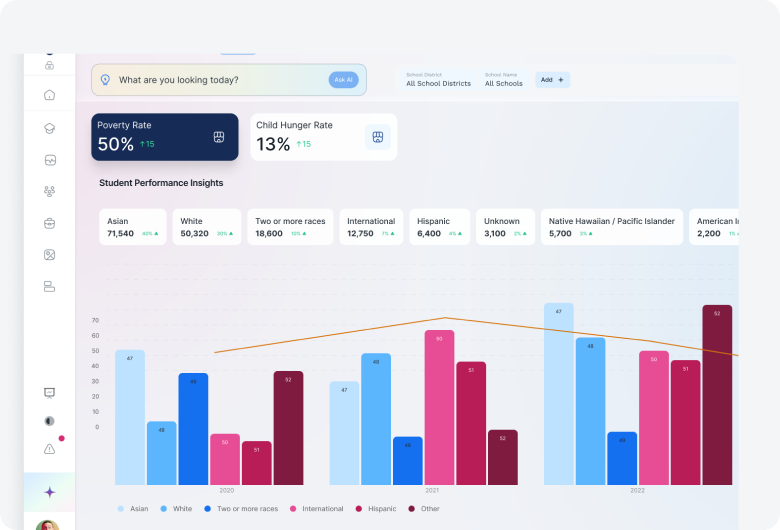Click the graduation cap sidebar icon
Viewport: 780px width, 530px height.
[x=49, y=128]
